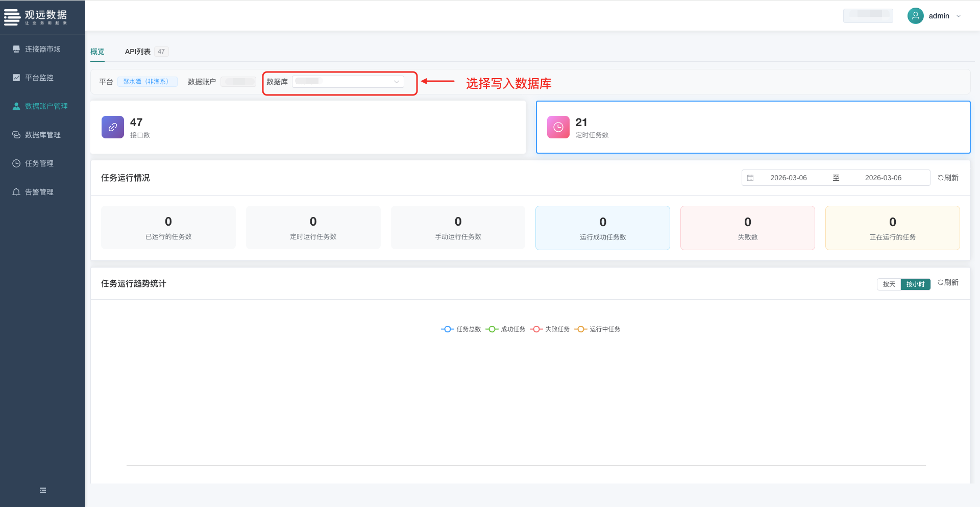Viewport: 980px width, 507px height.
Task: Expand the admin account menu arrow
Action: click(959, 16)
